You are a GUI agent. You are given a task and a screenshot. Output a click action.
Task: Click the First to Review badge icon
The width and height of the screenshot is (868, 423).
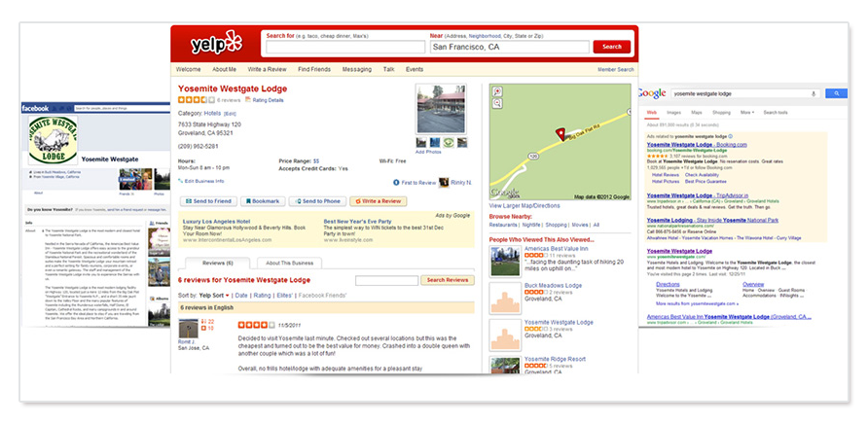(396, 183)
